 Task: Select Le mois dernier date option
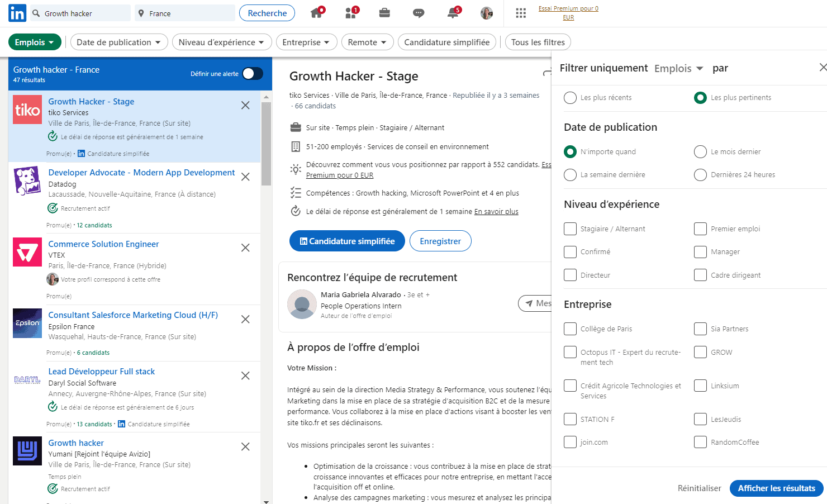pos(700,152)
